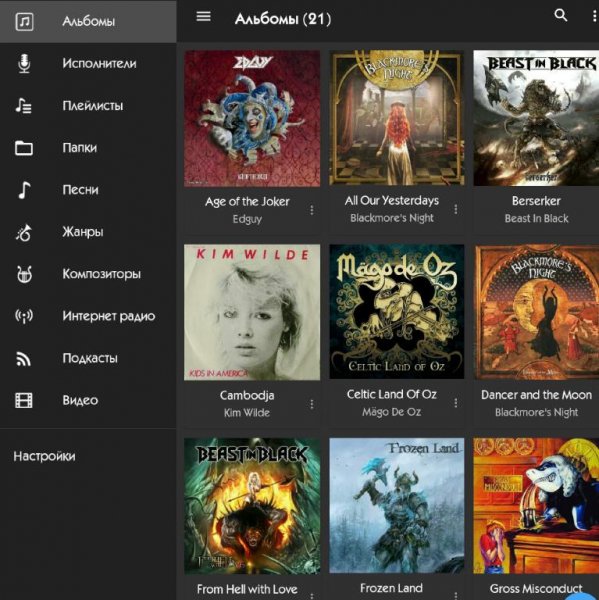Image resolution: width=599 pixels, height=600 pixels.
Task: Click the Видео film strip icon
Action: coord(24,401)
